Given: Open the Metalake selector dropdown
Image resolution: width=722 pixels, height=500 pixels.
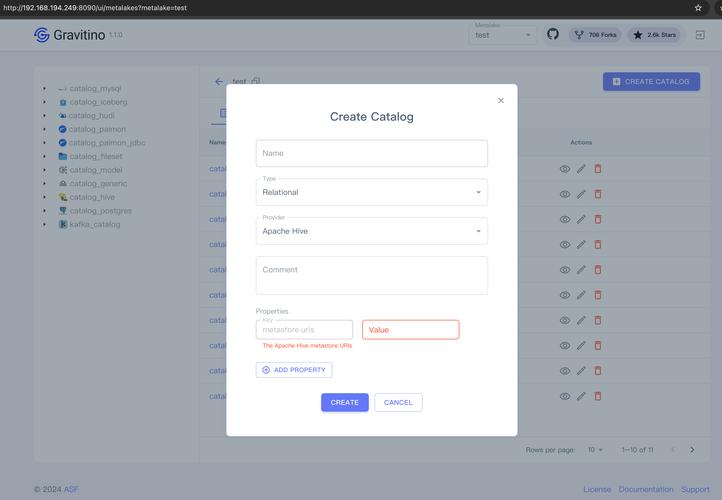Looking at the screenshot, I should click(x=503, y=35).
